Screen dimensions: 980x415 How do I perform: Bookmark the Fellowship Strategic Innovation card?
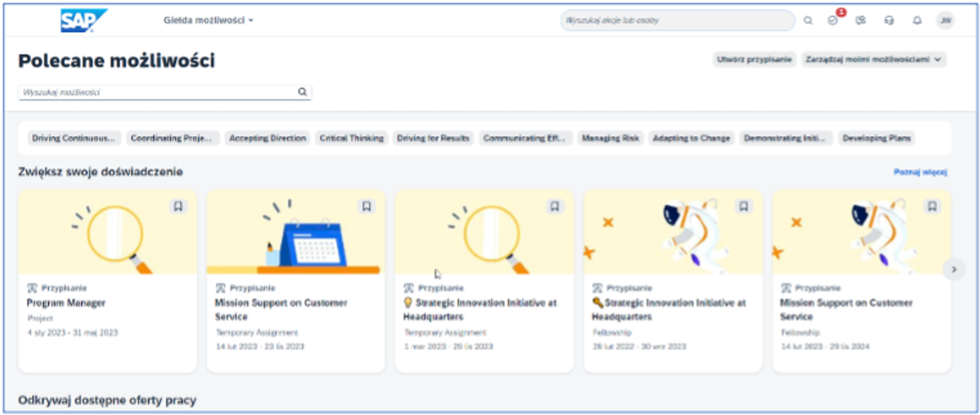tap(743, 206)
